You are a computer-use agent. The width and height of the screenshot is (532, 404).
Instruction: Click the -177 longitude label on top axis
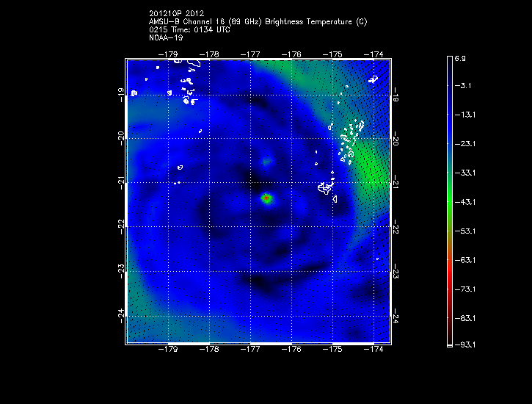click(x=252, y=54)
